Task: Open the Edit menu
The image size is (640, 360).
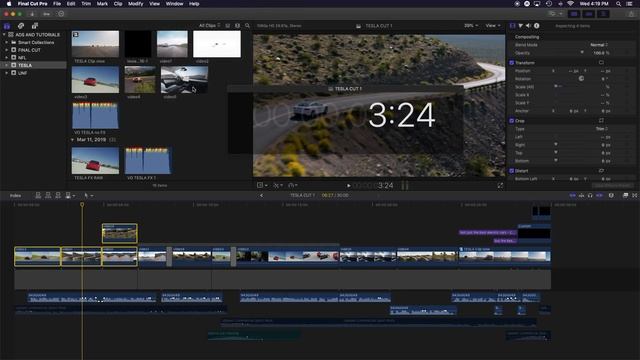Action: pos(71,4)
